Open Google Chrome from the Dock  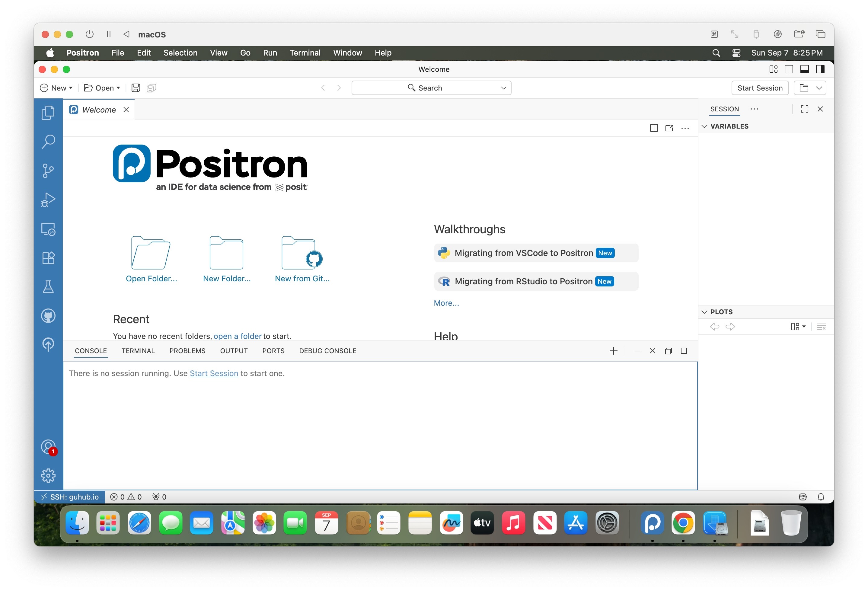(683, 523)
